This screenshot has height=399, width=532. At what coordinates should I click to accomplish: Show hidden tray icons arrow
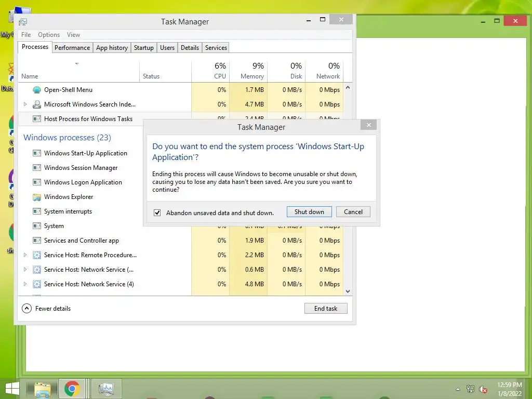coord(458,389)
